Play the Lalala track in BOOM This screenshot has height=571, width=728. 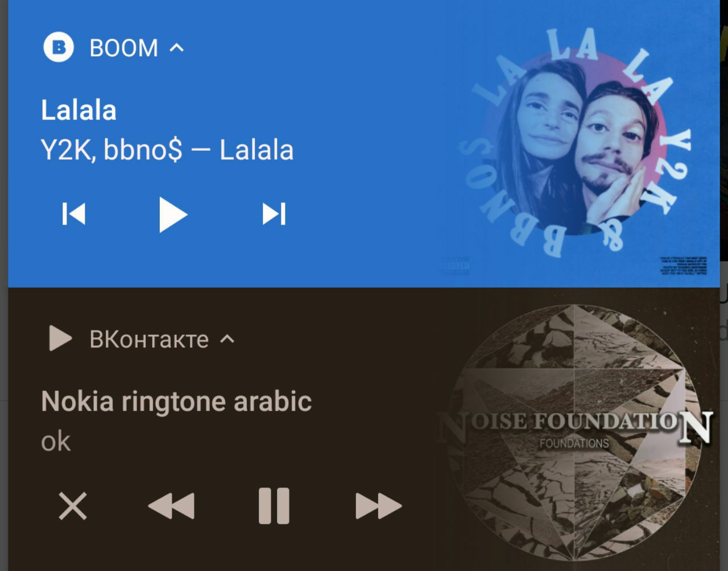point(173,214)
